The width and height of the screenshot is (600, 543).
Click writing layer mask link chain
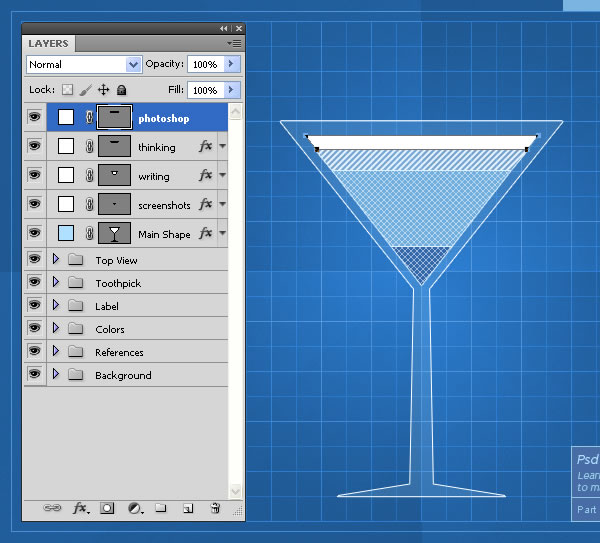pos(89,175)
